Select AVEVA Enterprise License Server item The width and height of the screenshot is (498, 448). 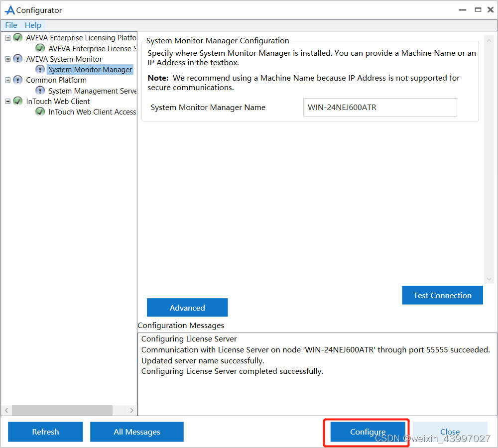[92, 49]
